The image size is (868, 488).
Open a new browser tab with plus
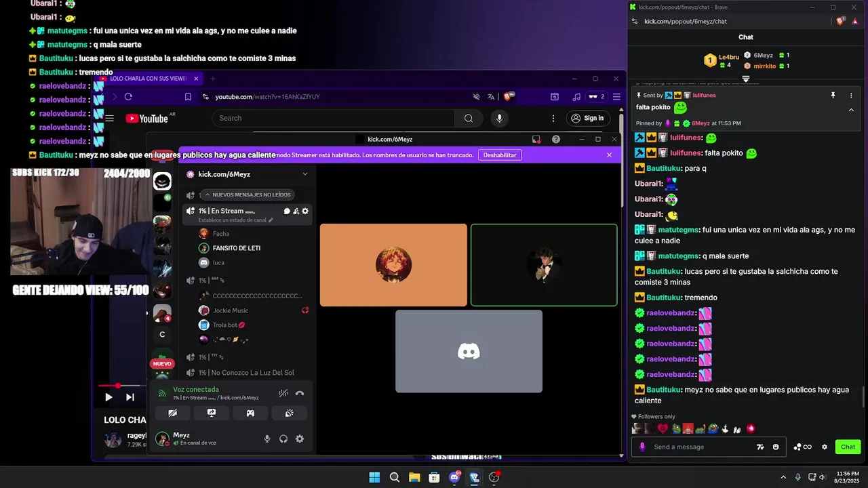[x=212, y=79]
